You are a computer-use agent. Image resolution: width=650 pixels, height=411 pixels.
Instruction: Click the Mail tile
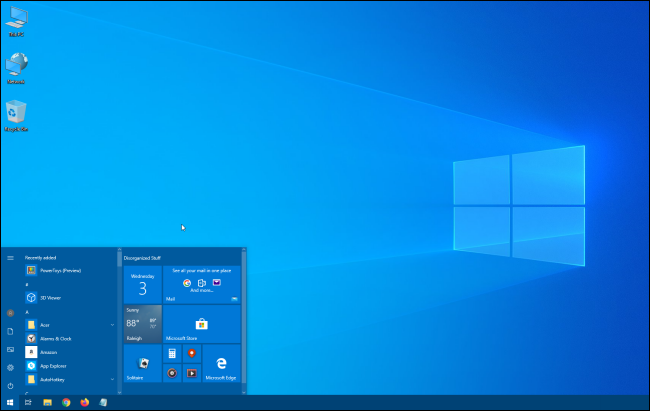point(201,285)
